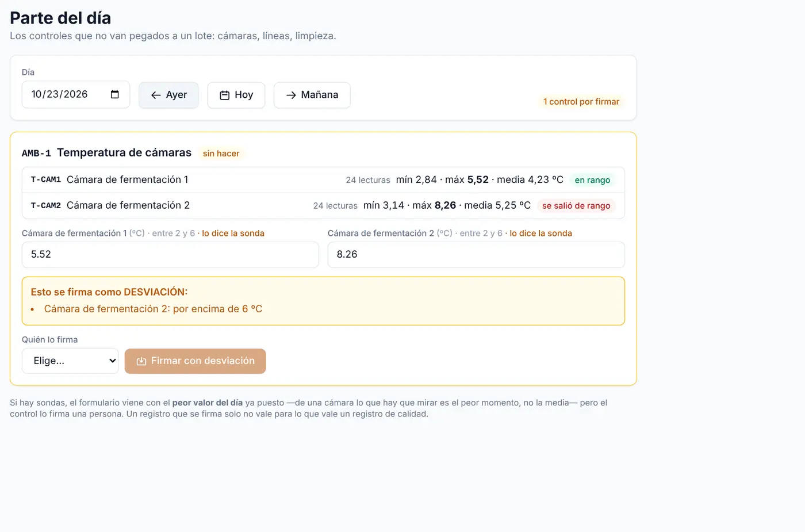Viewport: 805px width, 532px height.
Task: Click the '1 control por firmar' badge
Action: 581,102
